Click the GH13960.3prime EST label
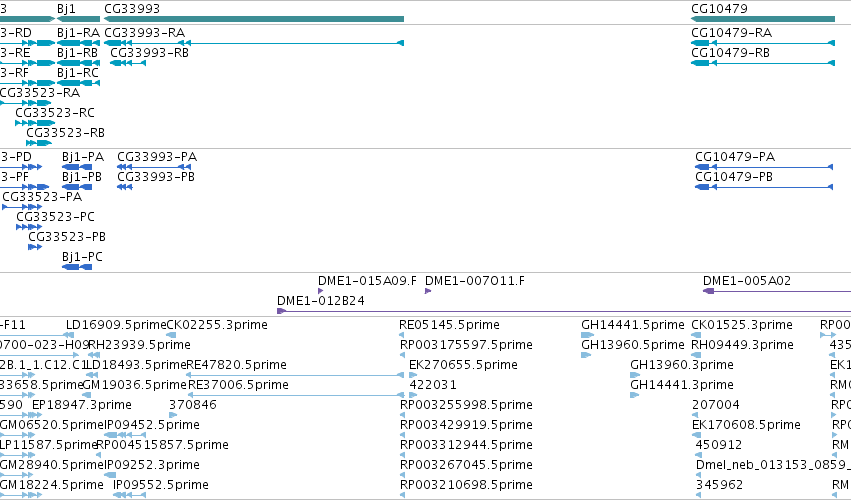The image size is (851, 500). pos(682,365)
